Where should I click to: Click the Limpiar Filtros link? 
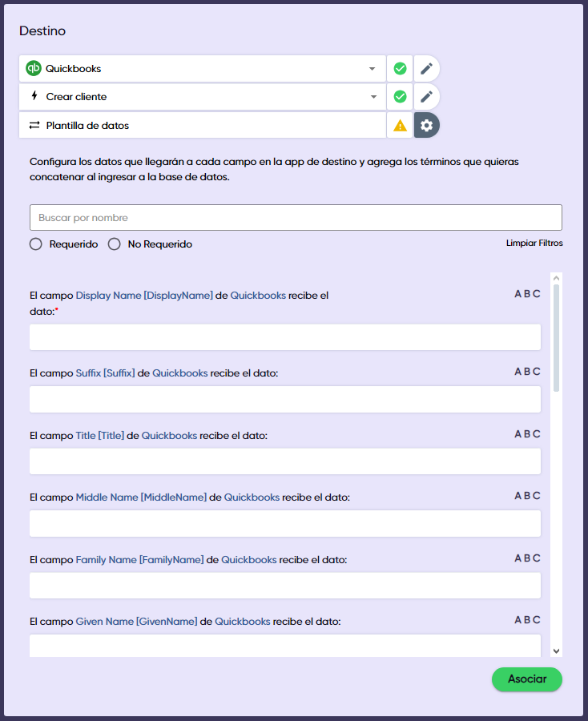534,243
